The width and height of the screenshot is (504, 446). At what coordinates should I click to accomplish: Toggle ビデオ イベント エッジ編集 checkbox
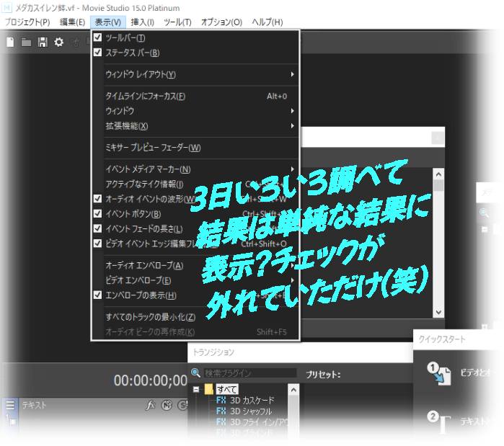[x=98, y=244]
